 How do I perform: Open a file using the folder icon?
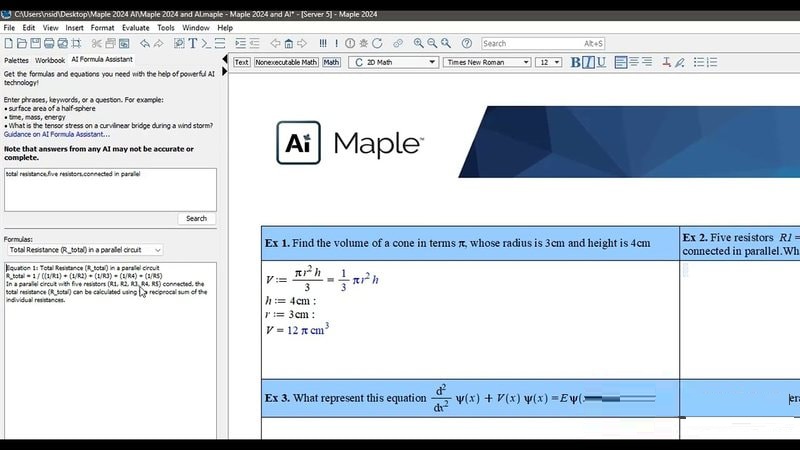point(22,43)
